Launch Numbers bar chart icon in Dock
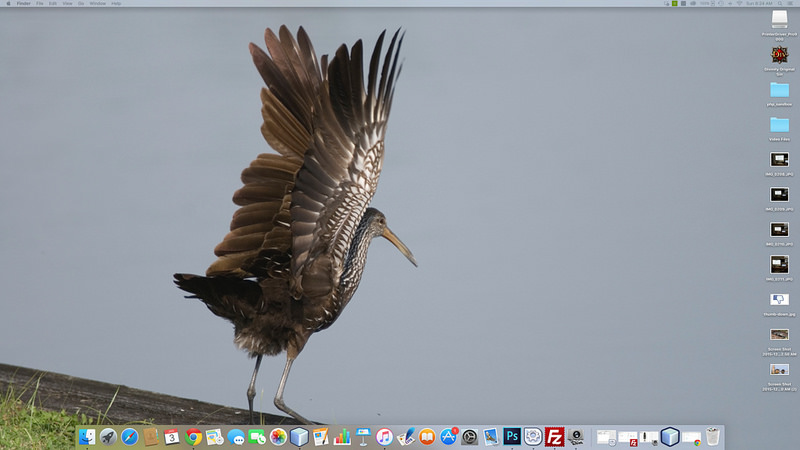The image size is (800, 450). point(342,437)
